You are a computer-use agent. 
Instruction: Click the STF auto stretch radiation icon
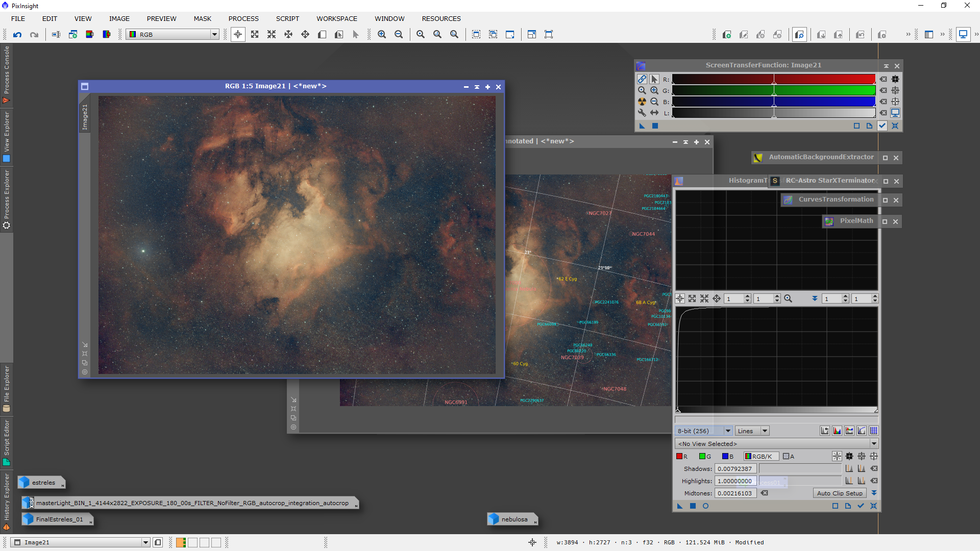coord(642,102)
